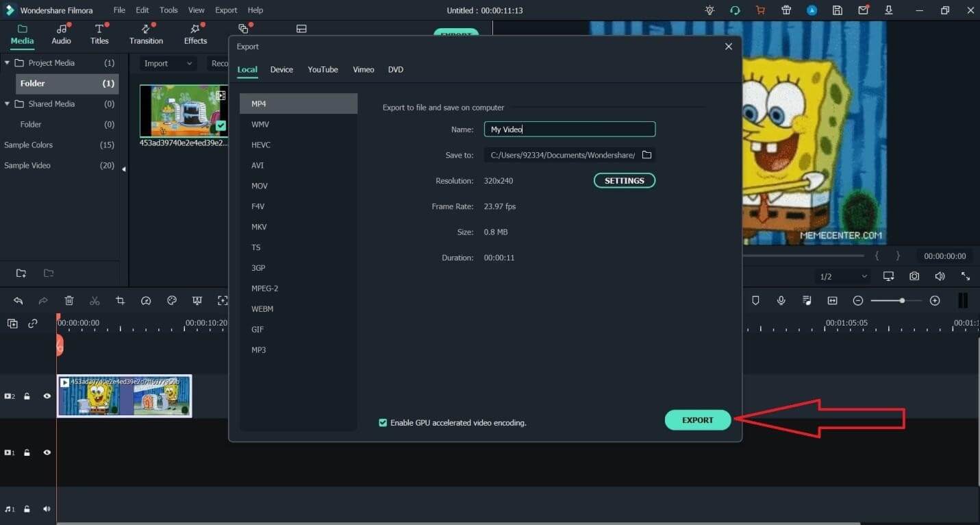
Task: Open the Transition tab
Action: coord(147,34)
